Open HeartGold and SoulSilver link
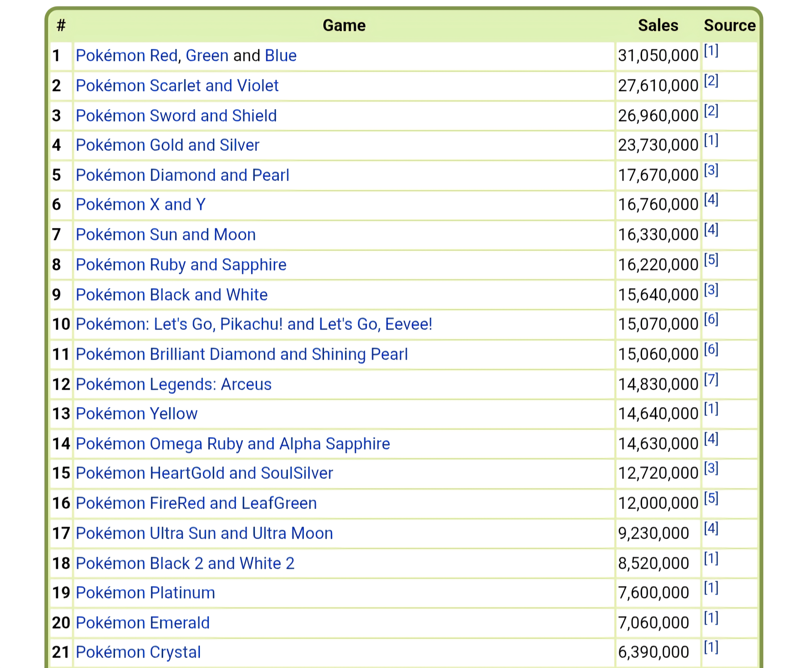This screenshot has height=668, width=812. (204, 473)
